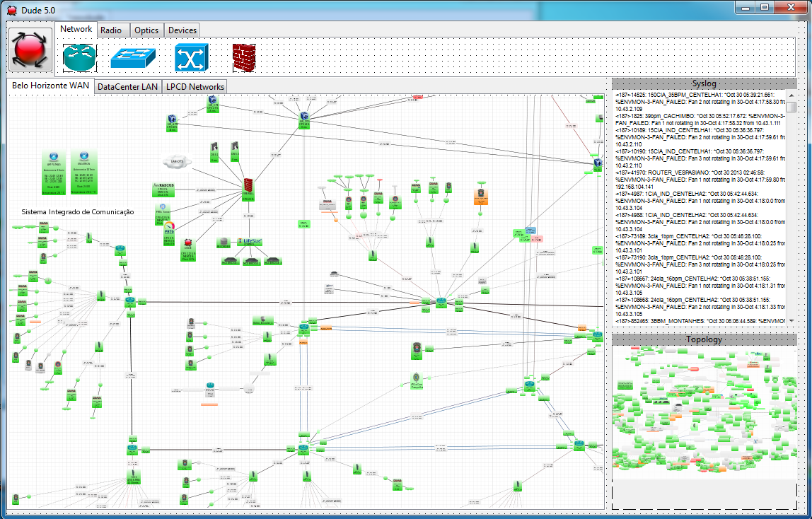Screen dimensions: 812x519
Task: Click the Dude 5.0 title bar app icon
Action: tap(12, 10)
